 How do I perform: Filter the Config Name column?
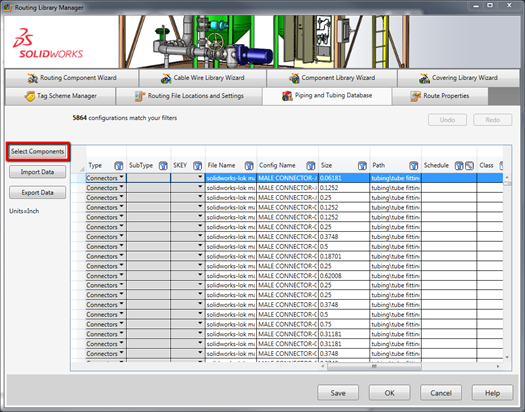[311, 165]
